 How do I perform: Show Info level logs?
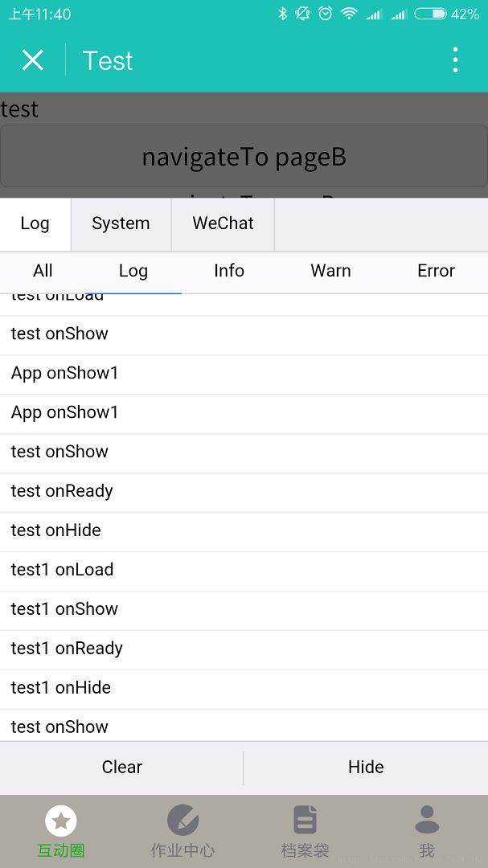229,271
